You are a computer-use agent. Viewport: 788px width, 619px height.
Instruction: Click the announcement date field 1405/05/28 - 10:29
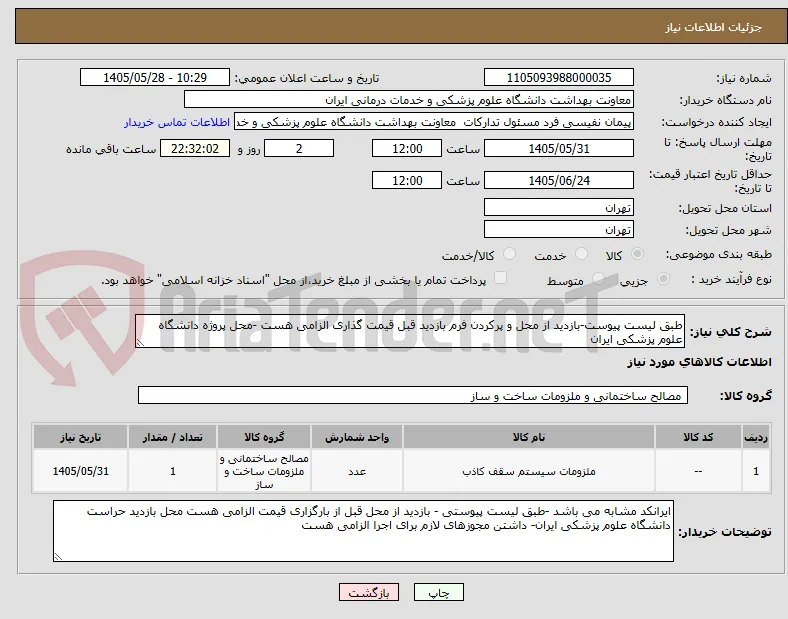coord(155,78)
